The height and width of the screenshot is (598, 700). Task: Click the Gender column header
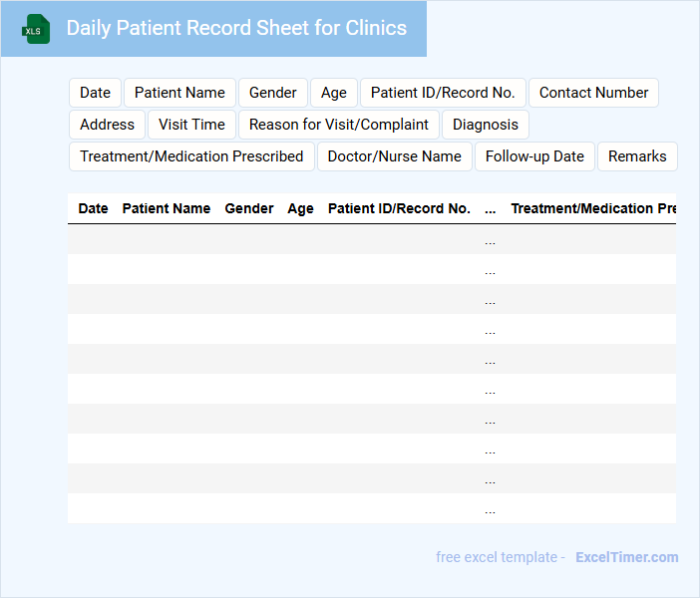[249, 208]
